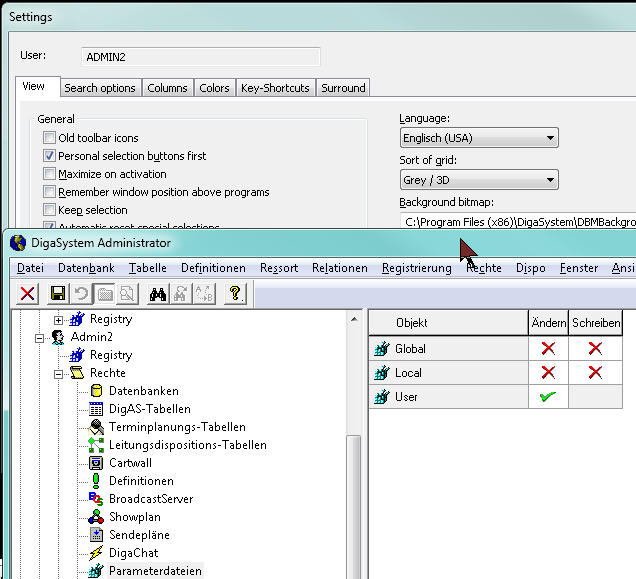Click the Schreiben column header
This screenshot has height=579, width=636.
(596, 323)
